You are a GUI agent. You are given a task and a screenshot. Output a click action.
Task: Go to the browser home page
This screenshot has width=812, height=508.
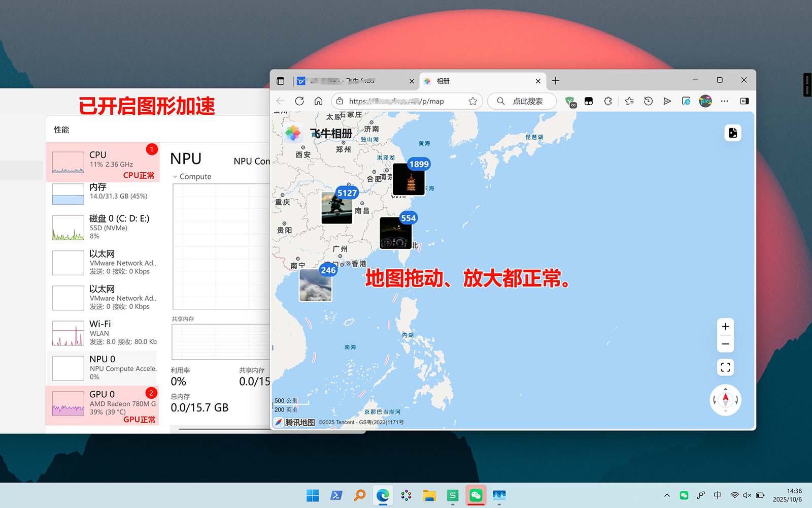[x=318, y=101]
